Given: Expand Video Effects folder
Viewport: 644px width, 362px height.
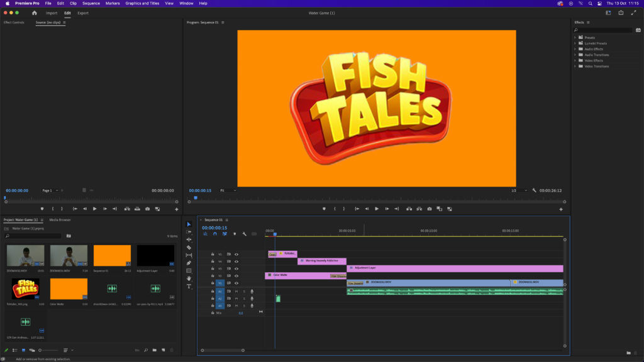Looking at the screenshot, I should coord(575,60).
